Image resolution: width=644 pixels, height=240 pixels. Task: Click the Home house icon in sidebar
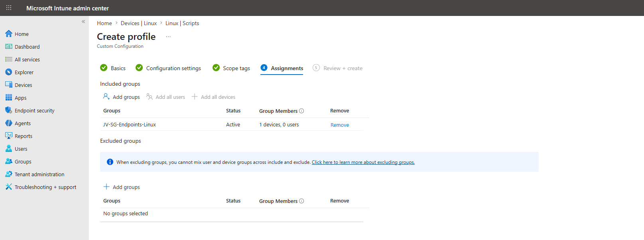coord(9,34)
